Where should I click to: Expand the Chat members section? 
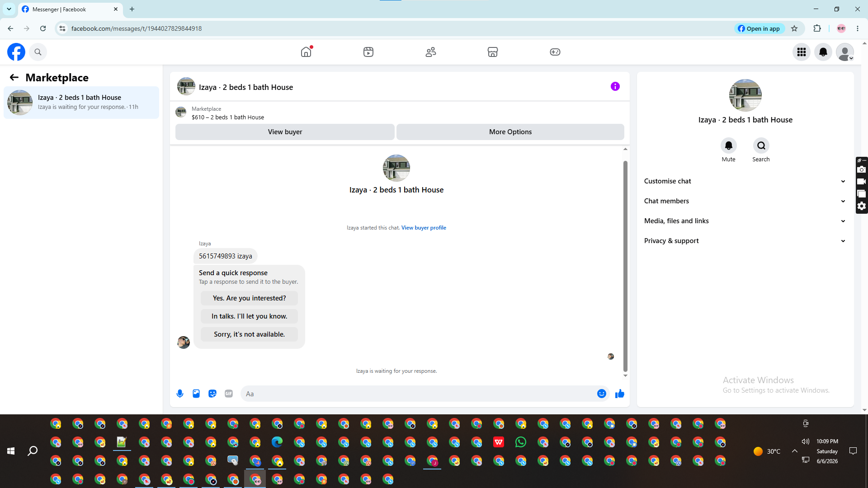tap(745, 201)
